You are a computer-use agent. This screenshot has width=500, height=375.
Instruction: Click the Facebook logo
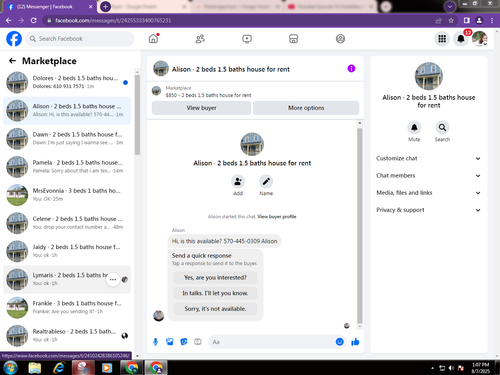(x=14, y=39)
